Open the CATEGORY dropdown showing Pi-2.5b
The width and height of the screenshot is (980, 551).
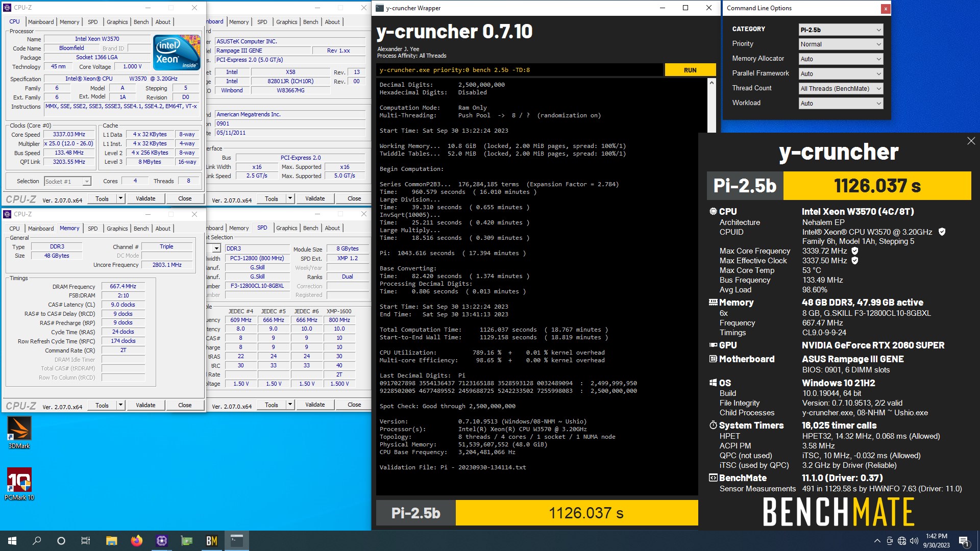841,30
